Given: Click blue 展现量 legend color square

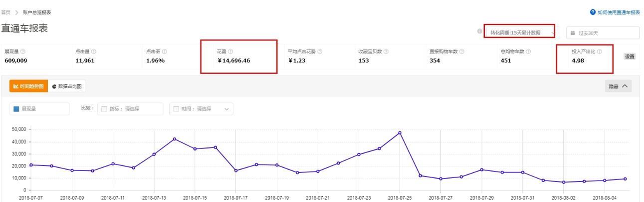Looking at the screenshot, I should 16,109.
